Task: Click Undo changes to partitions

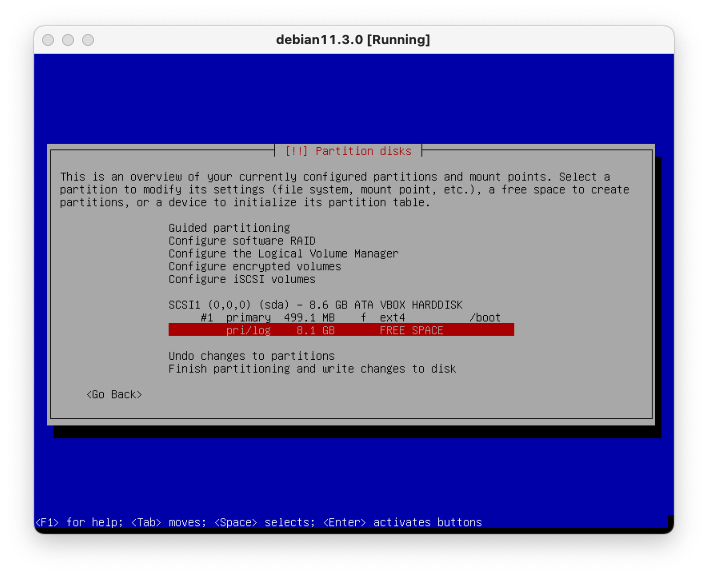Action: [251, 356]
